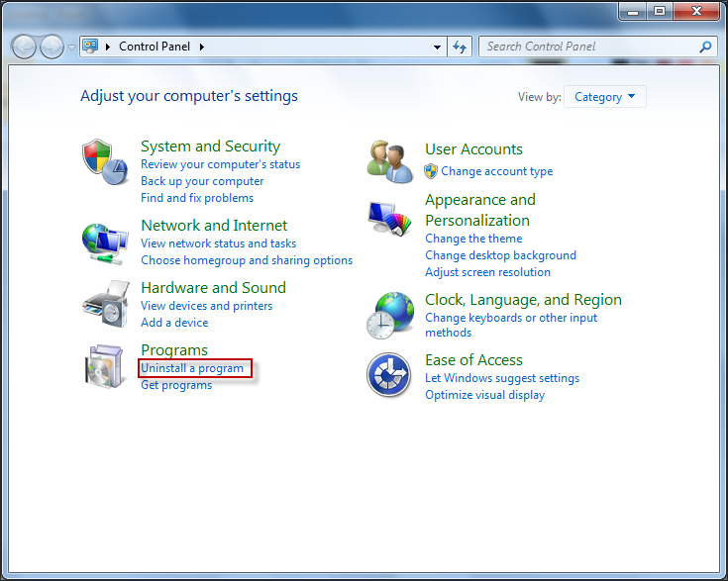Click the Search Control Panel input field
The width and height of the screenshot is (728, 581).
coord(589,47)
